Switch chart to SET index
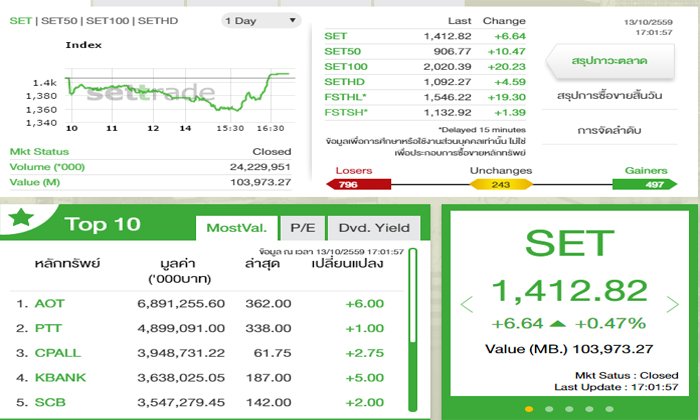 21,21
